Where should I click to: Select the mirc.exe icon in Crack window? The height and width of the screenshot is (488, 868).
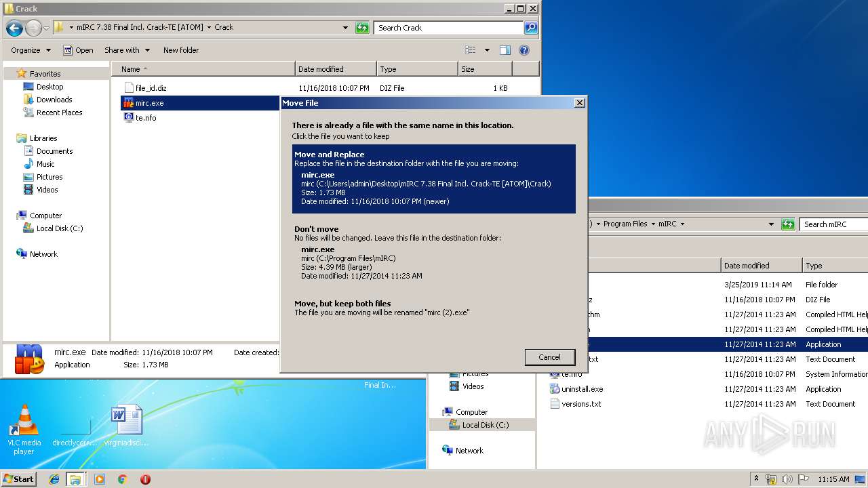pyautogui.click(x=129, y=103)
